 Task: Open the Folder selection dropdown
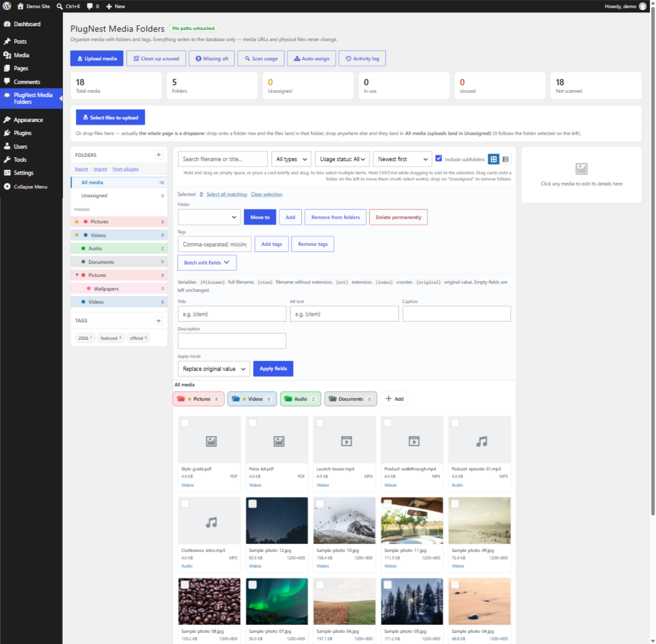tap(209, 217)
